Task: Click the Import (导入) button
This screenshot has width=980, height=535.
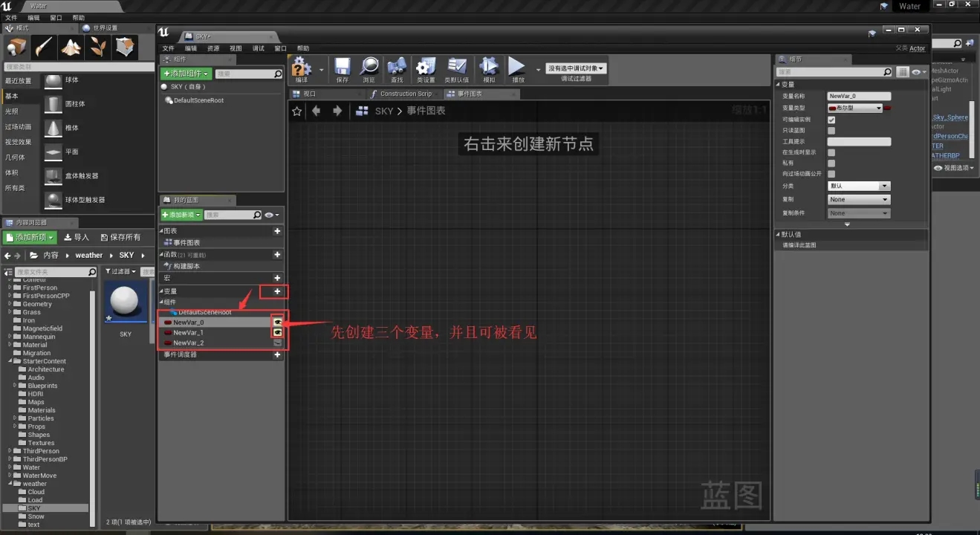Action: click(x=77, y=237)
